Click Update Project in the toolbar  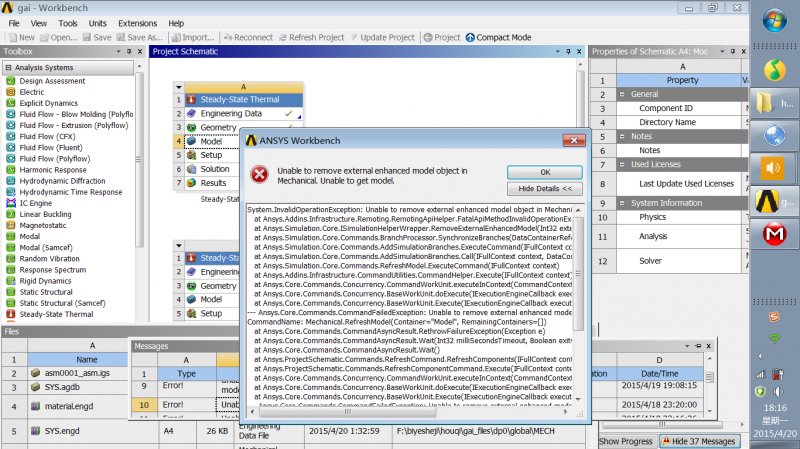click(382, 37)
